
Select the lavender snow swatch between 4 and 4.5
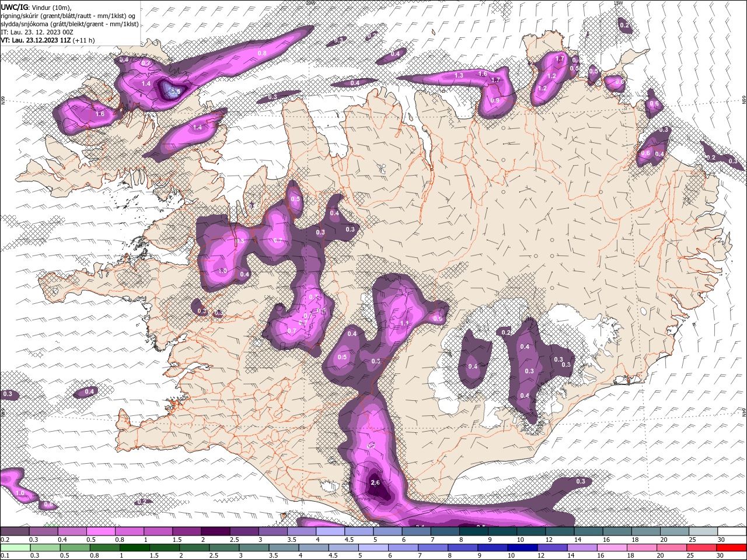tap(330, 531)
